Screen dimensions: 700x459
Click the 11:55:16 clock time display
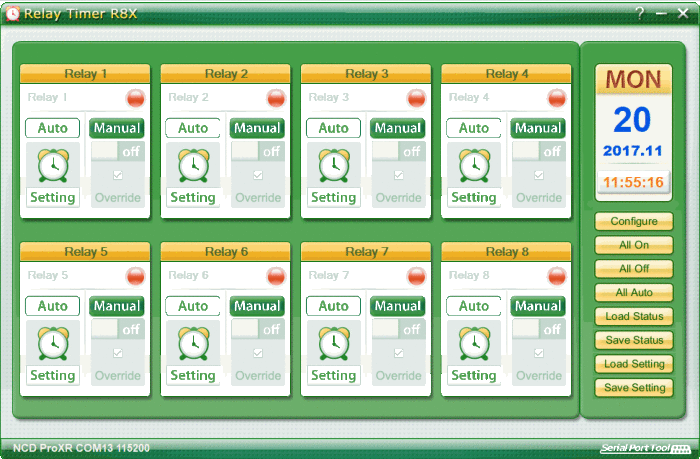[x=633, y=182]
